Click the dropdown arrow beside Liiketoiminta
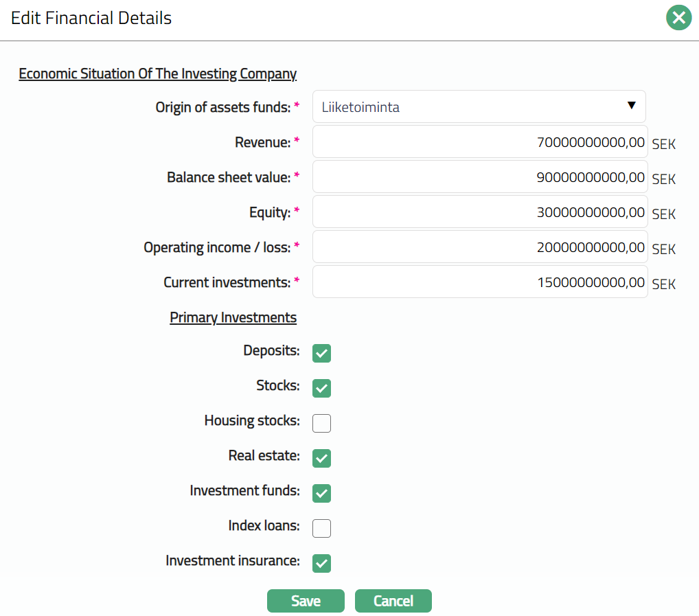 632,106
